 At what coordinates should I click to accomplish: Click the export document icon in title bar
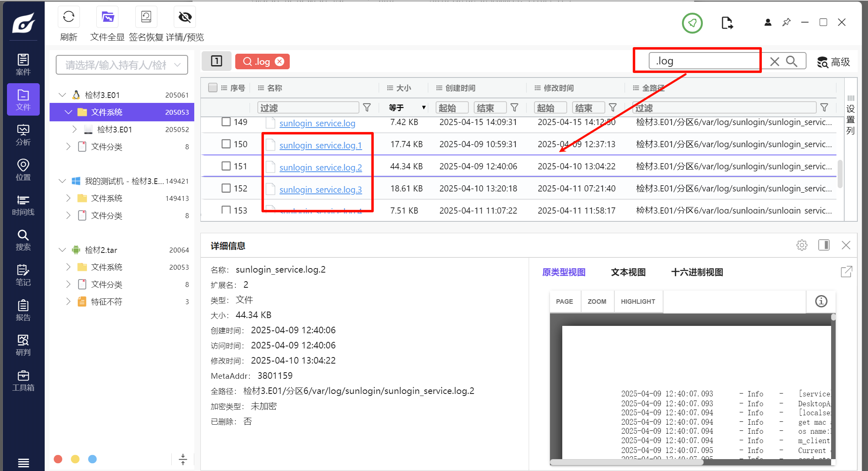(x=727, y=23)
